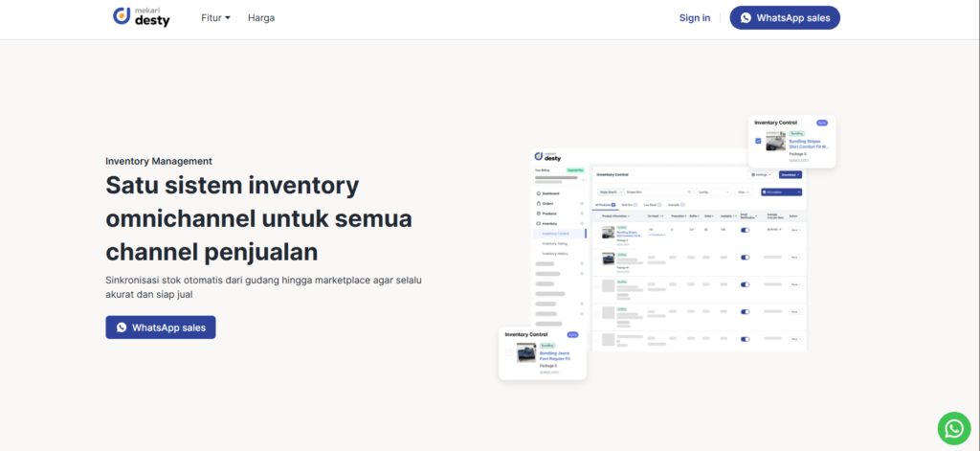Open the floating green WhatsApp chat bubble
This screenshot has width=980, height=451.
(x=954, y=427)
